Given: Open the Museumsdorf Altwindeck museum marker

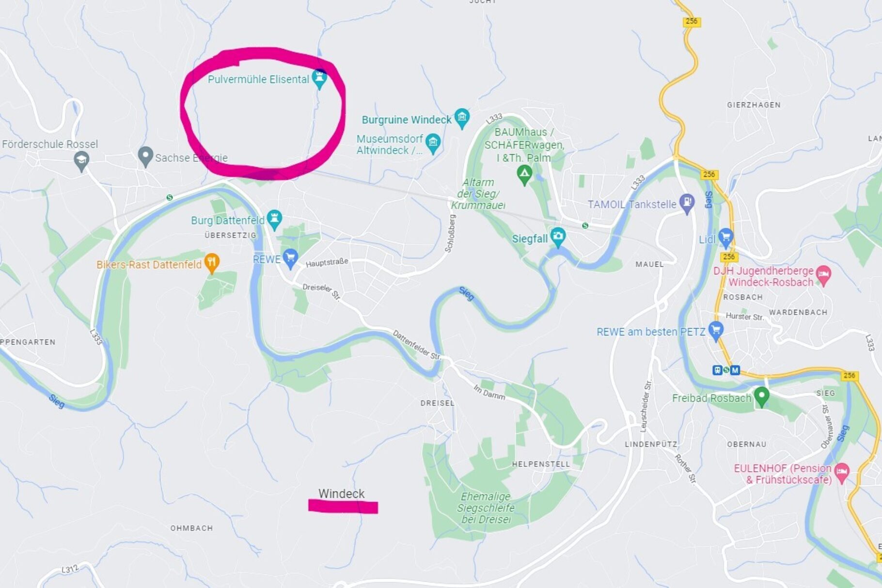Looking at the screenshot, I should pyautogui.click(x=433, y=144).
